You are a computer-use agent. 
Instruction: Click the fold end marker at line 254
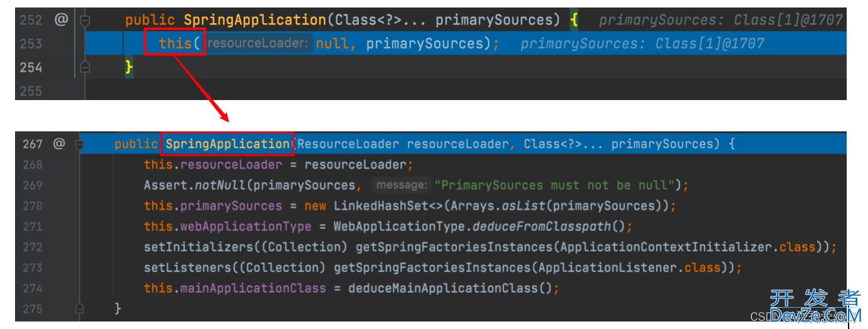tap(85, 66)
